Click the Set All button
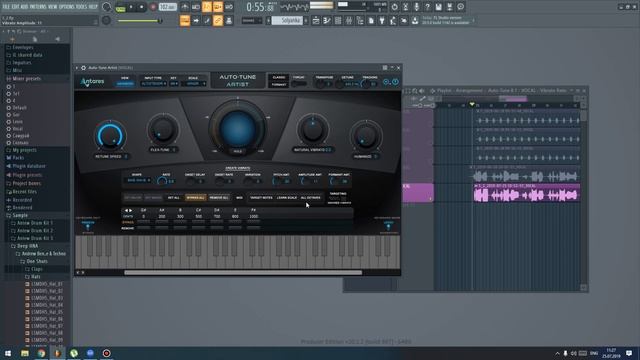 [173, 198]
